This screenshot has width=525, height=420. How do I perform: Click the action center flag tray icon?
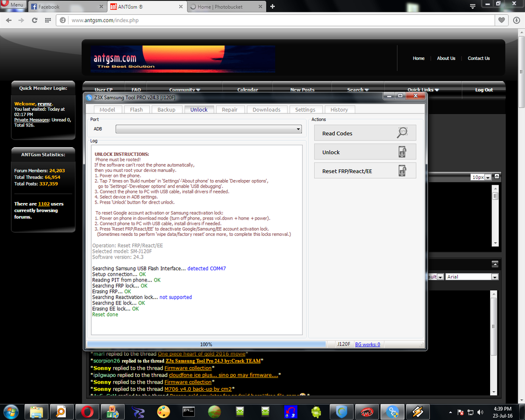pos(461,412)
